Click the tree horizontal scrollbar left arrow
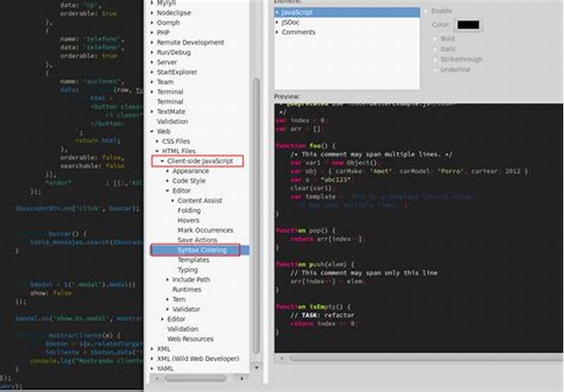Viewport: 564px width, 392px height. click(157, 379)
